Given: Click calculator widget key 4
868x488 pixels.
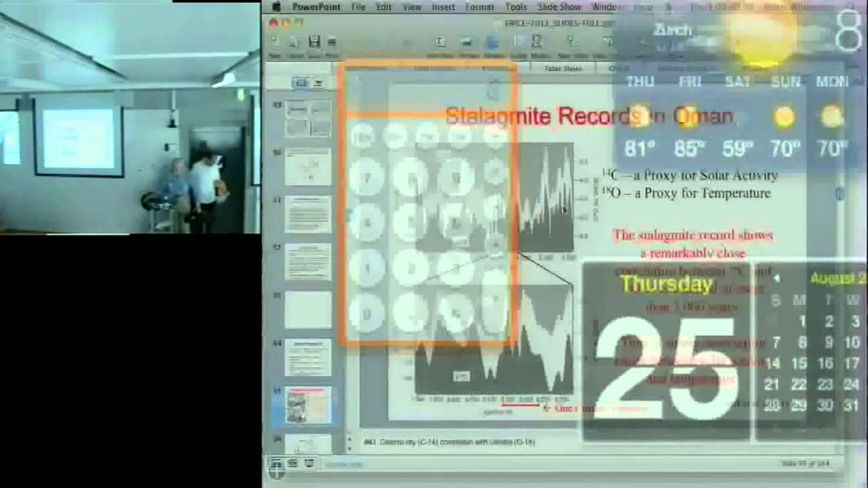Looking at the screenshot, I should (x=366, y=222).
